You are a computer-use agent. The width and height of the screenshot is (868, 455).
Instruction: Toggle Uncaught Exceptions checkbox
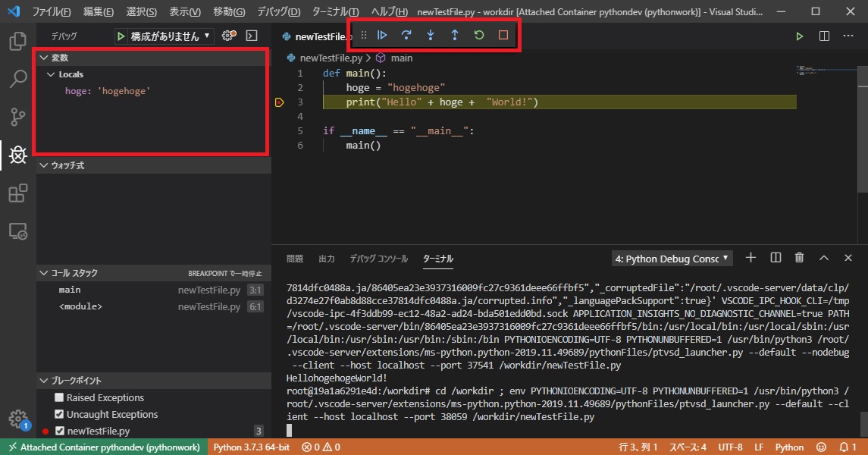coord(59,414)
